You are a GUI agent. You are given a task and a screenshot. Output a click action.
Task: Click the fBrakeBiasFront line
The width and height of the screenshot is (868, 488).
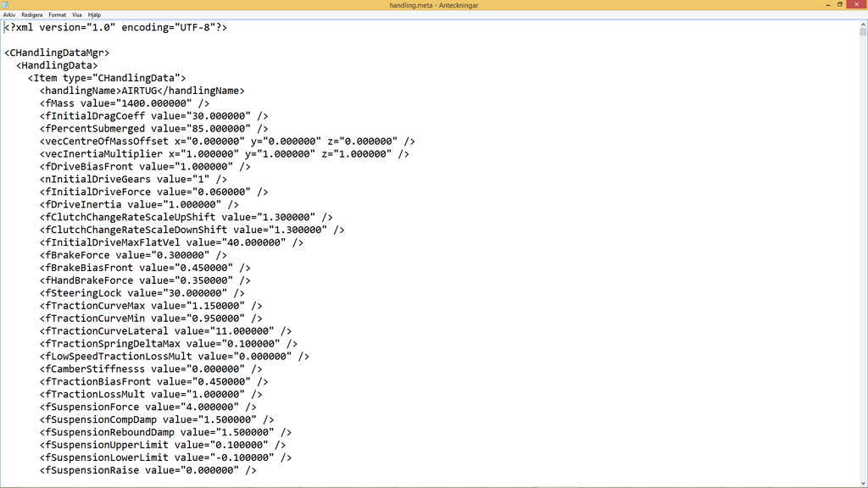[145, 268]
